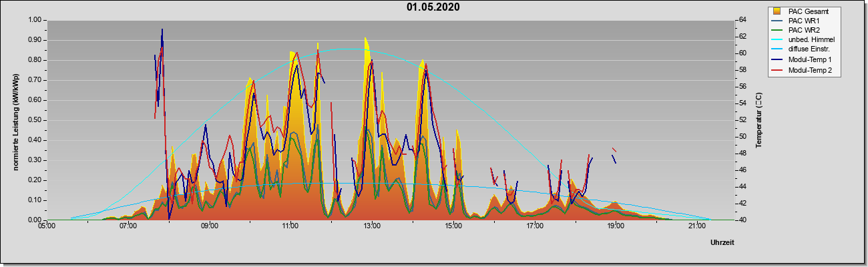Click the 1.00 value on the power axis
868x267 pixels.
pyautogui.click(x=35, y=20)
